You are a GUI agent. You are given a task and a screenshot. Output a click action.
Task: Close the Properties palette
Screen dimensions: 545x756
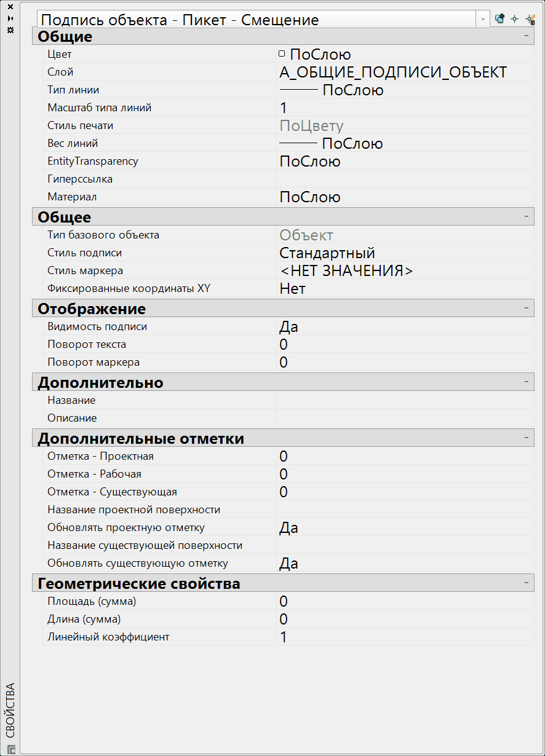pyautogui.click(x=10, y=7)
